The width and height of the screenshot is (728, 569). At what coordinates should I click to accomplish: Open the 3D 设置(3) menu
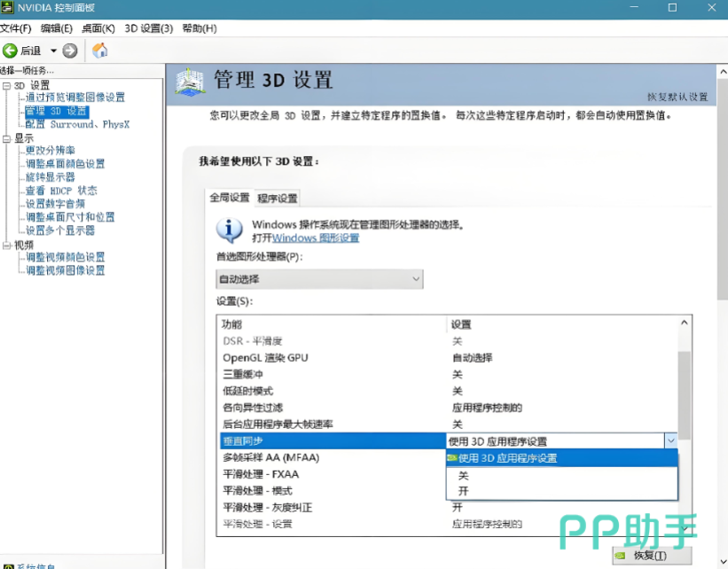pos(149,28)
